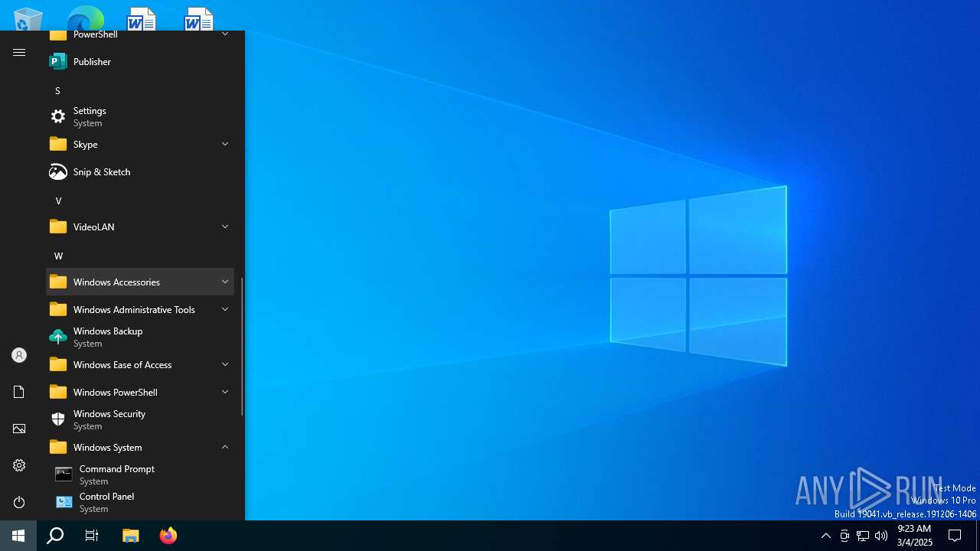The height and width of the screenshot is (551, 980).
Task: Open Settings from the app list
Action: point(140,116)
